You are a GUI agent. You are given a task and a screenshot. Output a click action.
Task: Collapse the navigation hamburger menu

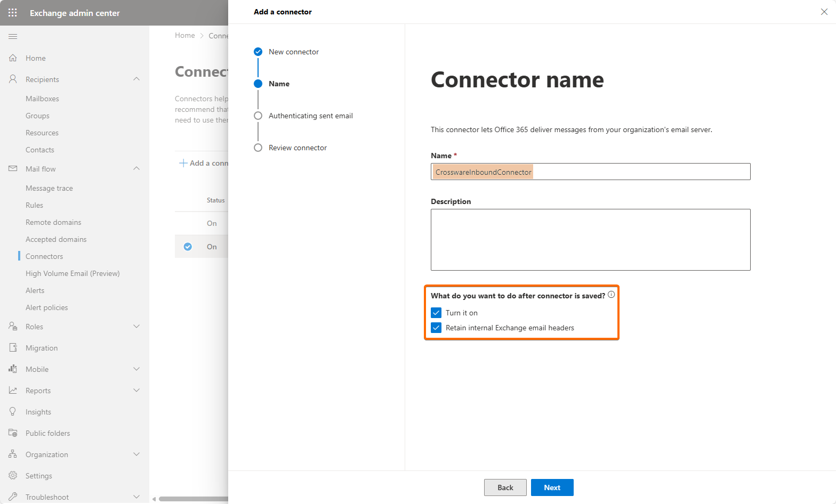pyautogui.click(x=13, y=36)
